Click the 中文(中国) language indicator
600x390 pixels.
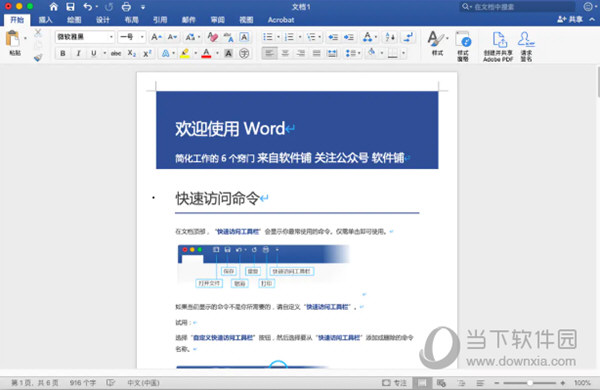(143, 383)
